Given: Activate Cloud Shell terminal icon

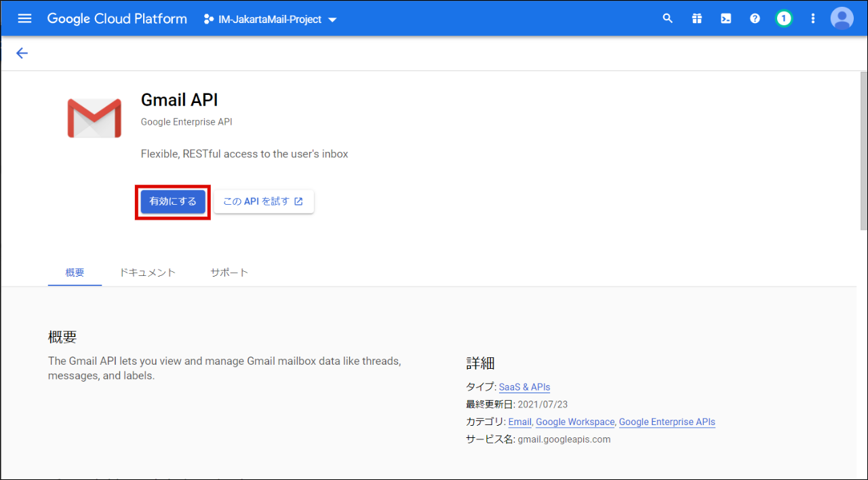Looking at the screenshot, I should click(x=726, y=18).
